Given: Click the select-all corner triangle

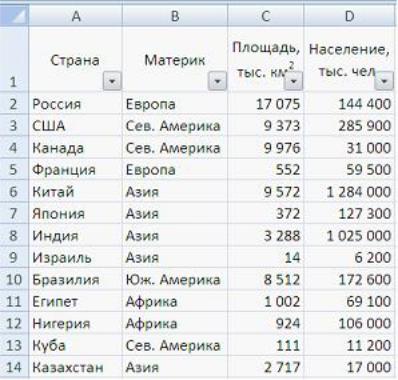Looking at the screenshot, I should tap(14, 16).
